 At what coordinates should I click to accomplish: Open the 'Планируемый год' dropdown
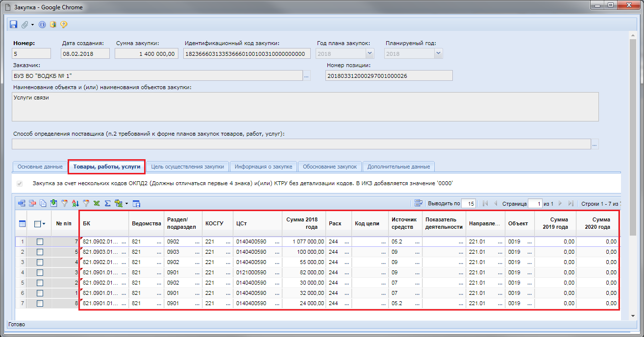[438, 54]
